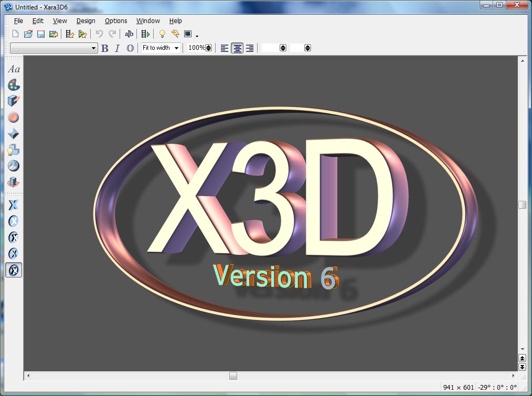Click the first blank spacing stepper arrows
This screenshot has width=532, height=396.
283,48
